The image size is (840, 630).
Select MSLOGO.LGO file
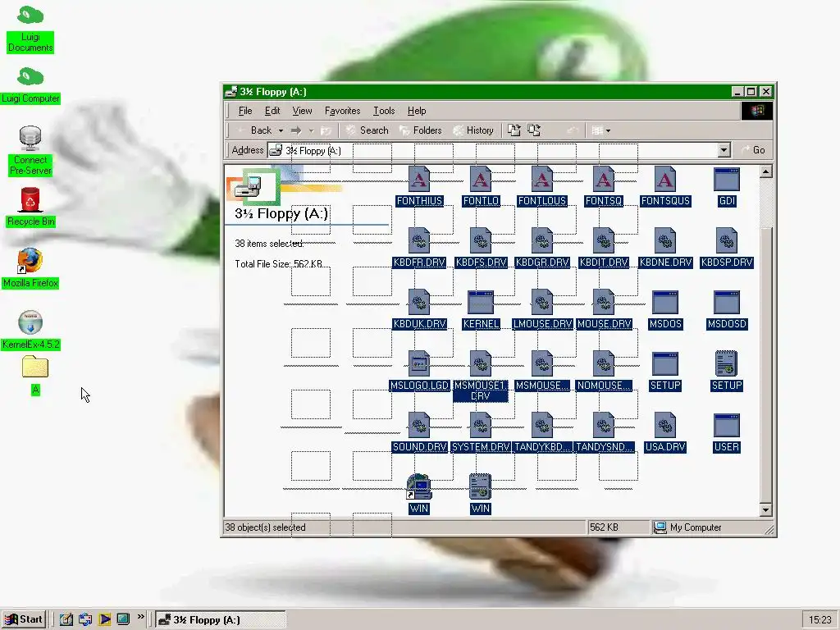point(419,371)
